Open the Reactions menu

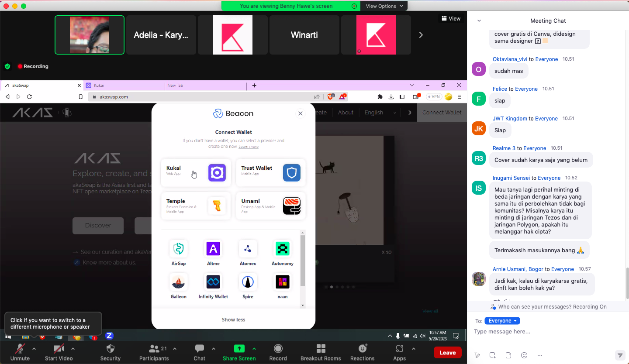362,352
